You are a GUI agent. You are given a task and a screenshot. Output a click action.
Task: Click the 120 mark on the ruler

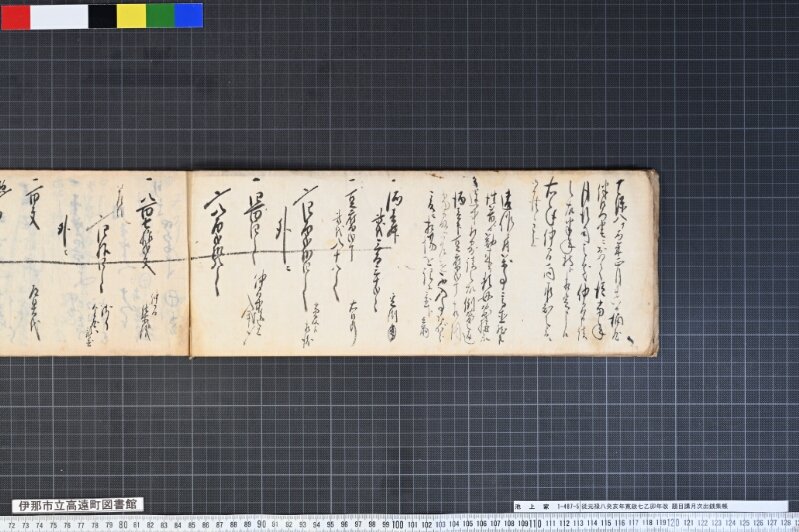pos(673,523)
